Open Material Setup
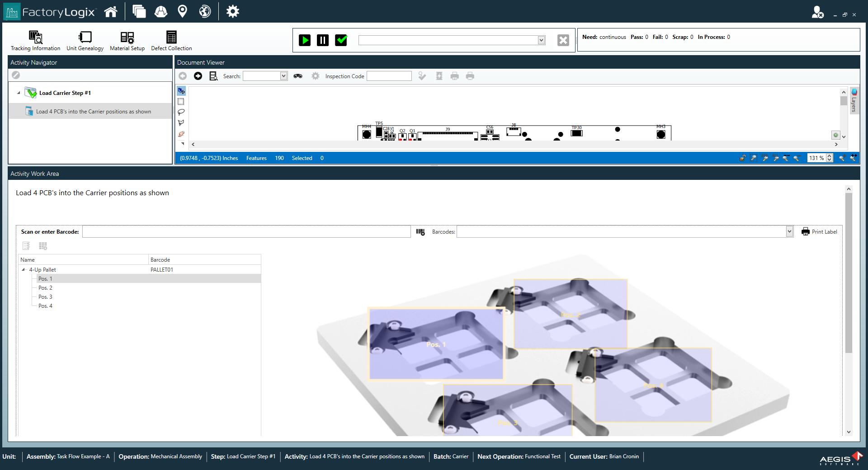Viewport: 868px width, 470px height. (x=127, y=40)
